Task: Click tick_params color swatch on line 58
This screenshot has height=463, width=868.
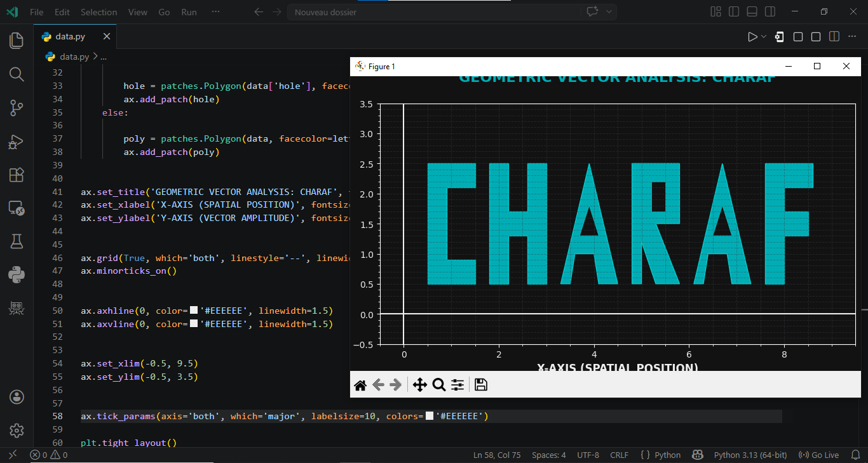Action: click(430, 416)
